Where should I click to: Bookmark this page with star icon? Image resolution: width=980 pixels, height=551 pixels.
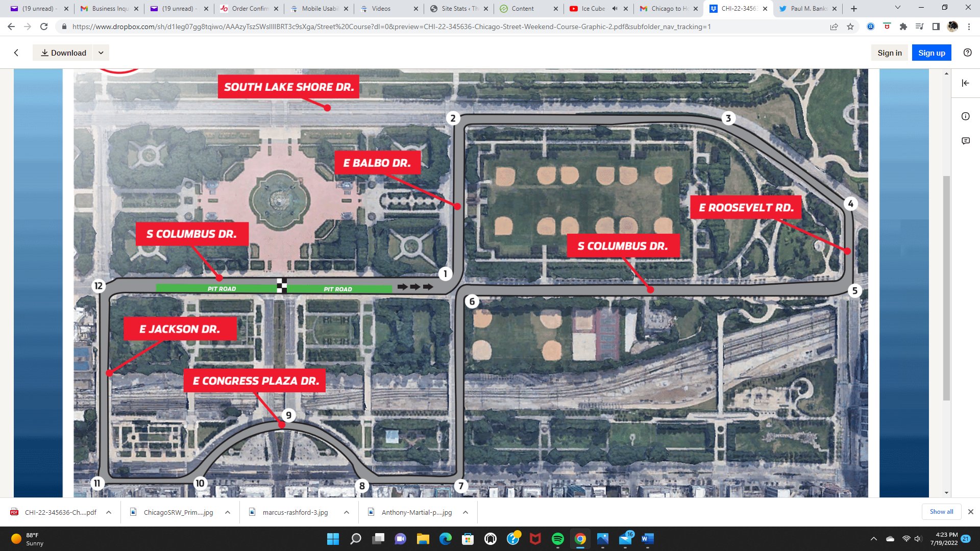850,27
